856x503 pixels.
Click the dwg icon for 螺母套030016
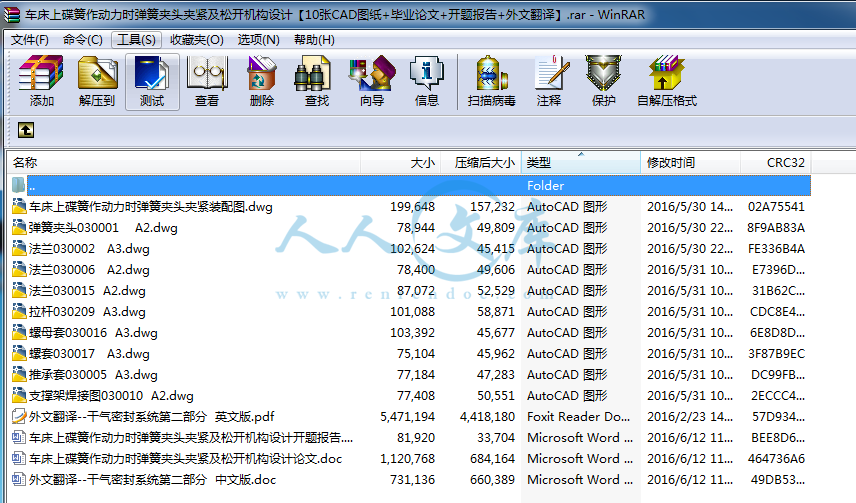click(19, 332)
